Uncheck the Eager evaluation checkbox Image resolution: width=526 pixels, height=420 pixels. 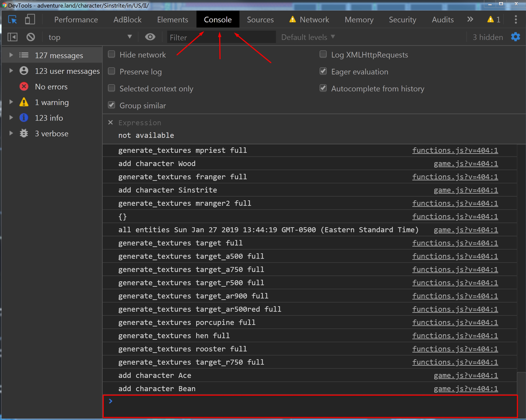click(x=323, y=71)
